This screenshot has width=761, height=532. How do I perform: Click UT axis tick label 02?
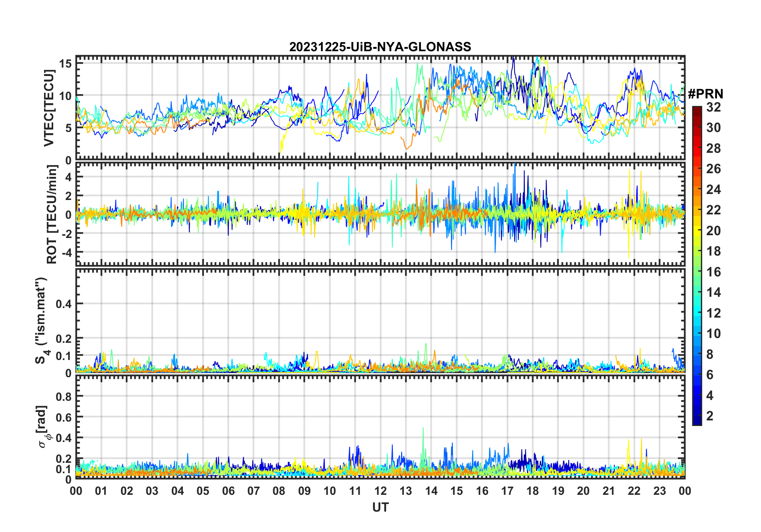(127, 491)
